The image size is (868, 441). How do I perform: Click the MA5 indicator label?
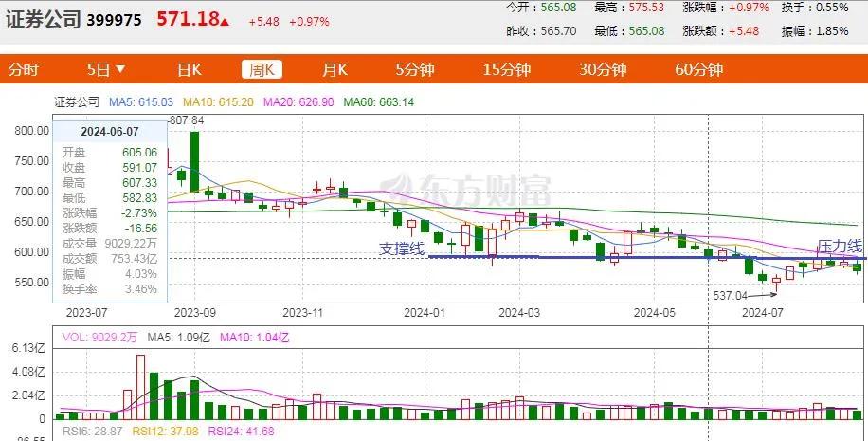[x=140, y=102]
